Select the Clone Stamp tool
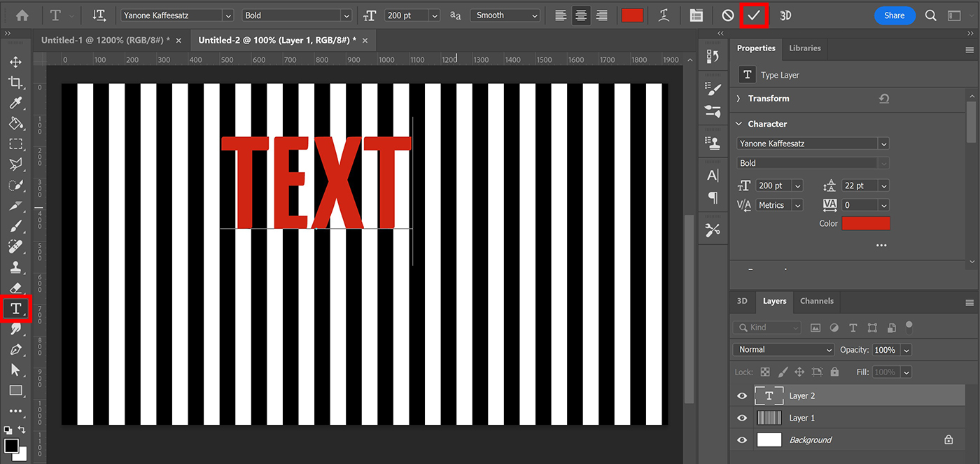 [16, 267]
